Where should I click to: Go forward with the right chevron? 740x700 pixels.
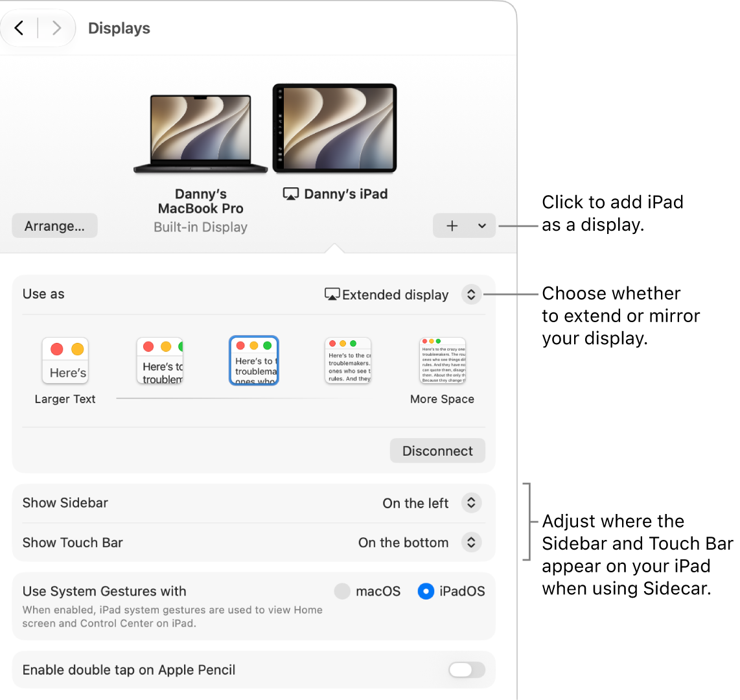click(x=56, y=28)
